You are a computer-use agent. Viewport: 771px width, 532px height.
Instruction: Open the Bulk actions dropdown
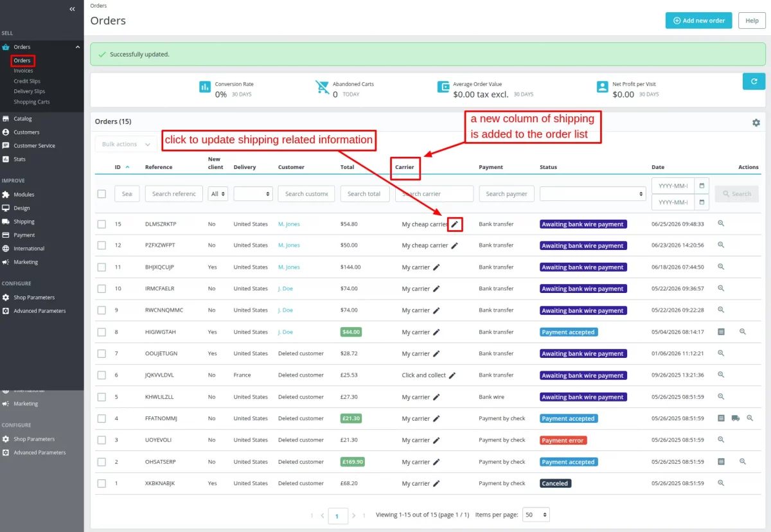[x=126, y=144]
